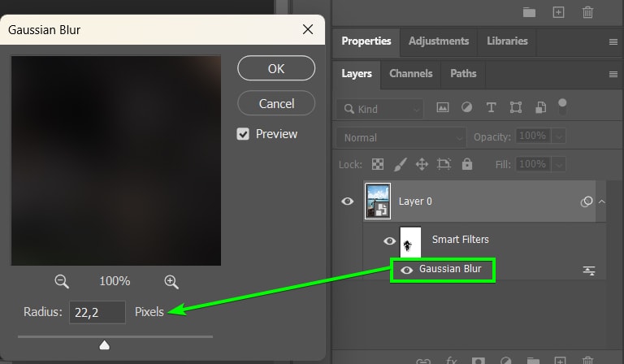Filter layers by adjustment layer icon
This screenshot has width=624, height=364.
click(x=467, y=107)
